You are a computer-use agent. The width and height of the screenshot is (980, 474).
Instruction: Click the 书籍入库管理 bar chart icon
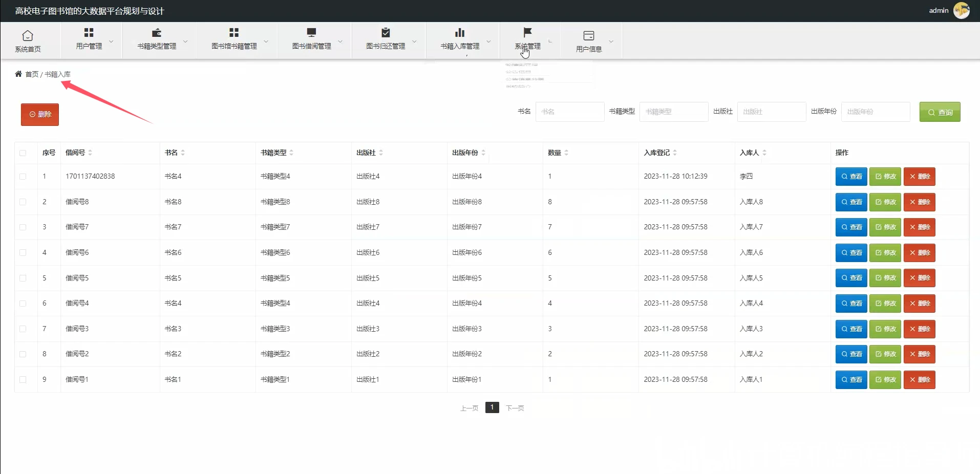[460, 33]
